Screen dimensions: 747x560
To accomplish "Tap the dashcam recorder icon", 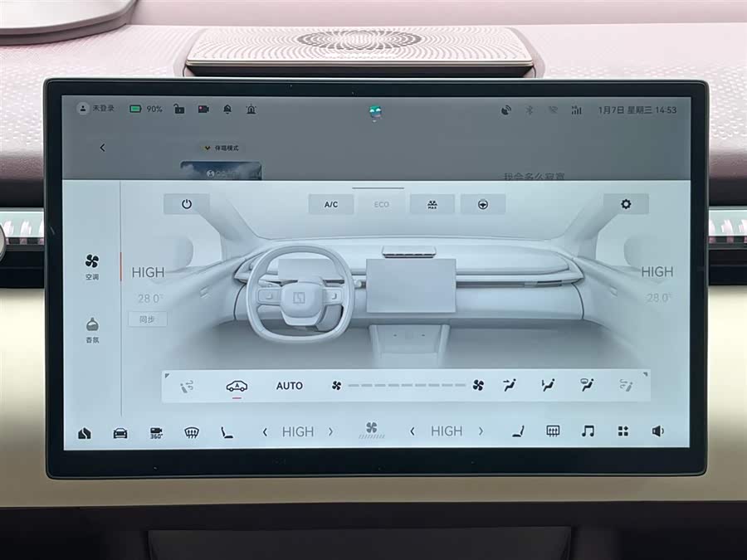I will click(x=203, y=109).
